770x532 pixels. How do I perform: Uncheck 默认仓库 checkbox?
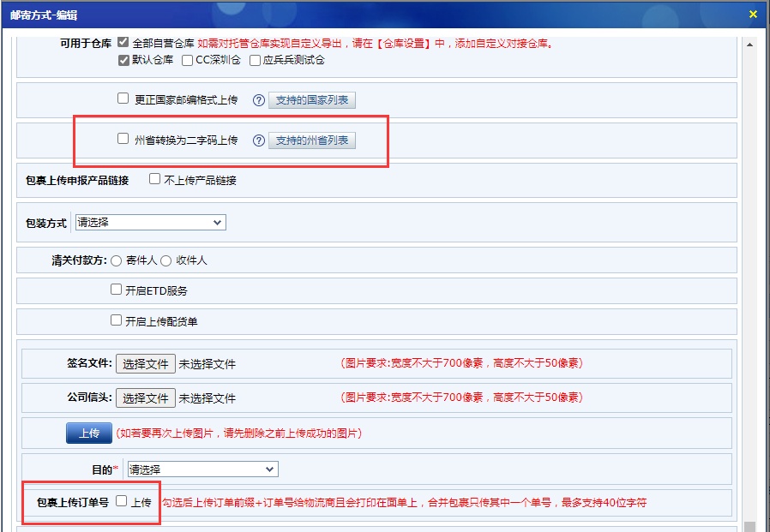123,60
